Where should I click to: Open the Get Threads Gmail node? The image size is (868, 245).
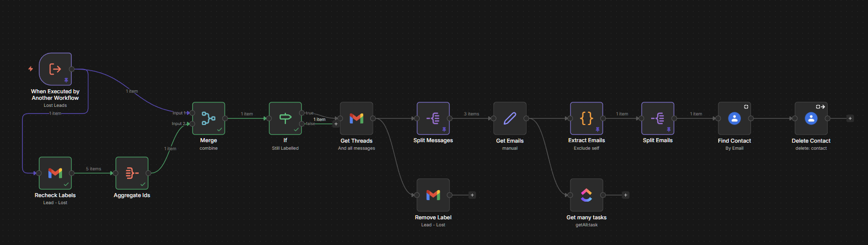(x=357, y=118)
